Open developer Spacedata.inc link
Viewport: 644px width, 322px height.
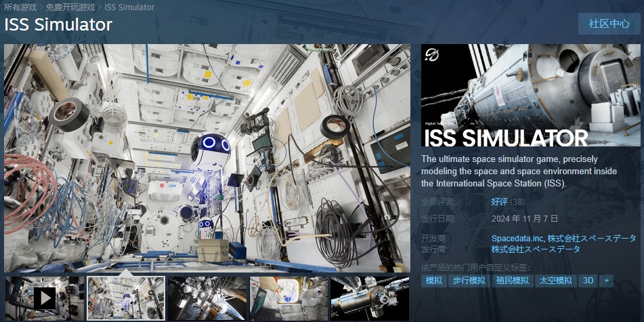pyautogui.click(x=517, y=239)
